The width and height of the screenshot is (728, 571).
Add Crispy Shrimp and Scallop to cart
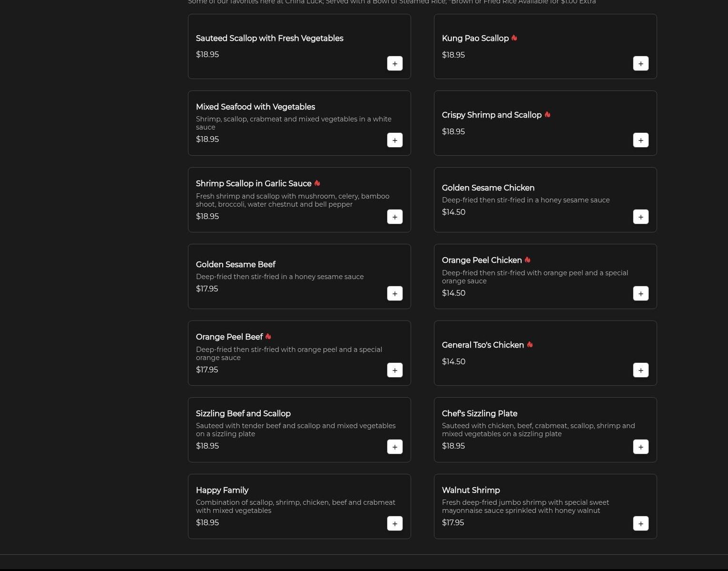tap(640, 140)
